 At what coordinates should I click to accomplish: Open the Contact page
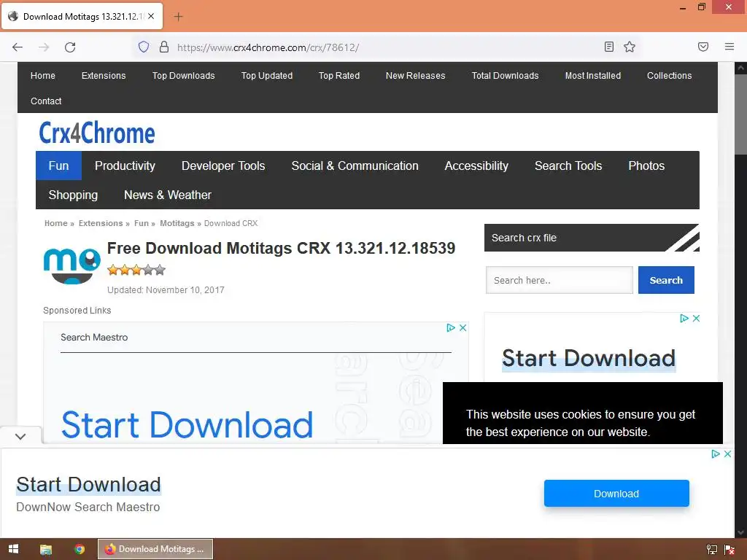tap(46, 101)
